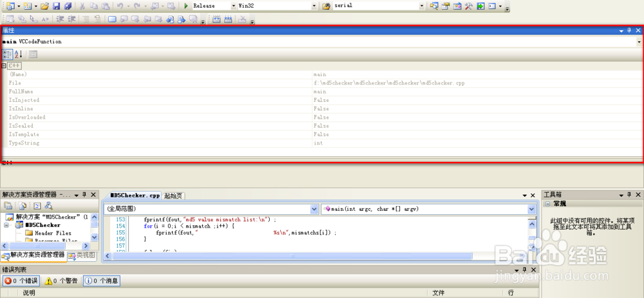644x298 pixels.
Task: Click the Find in Files icon beside serial box
Action: point(327,6)
